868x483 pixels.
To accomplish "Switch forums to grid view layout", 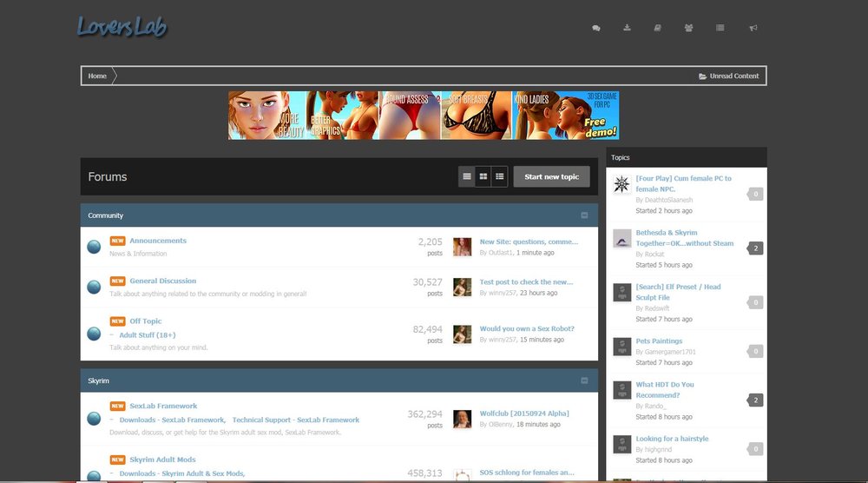I will click(x=483, y=176).
